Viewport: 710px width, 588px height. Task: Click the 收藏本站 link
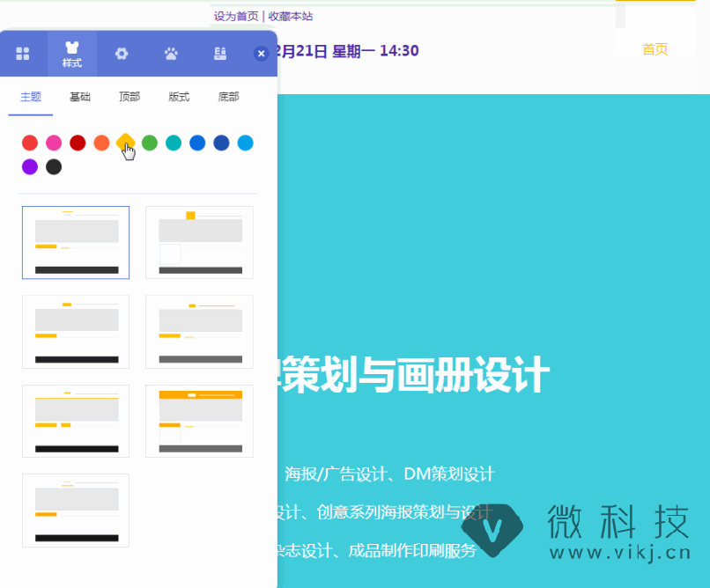coord(291,16)
